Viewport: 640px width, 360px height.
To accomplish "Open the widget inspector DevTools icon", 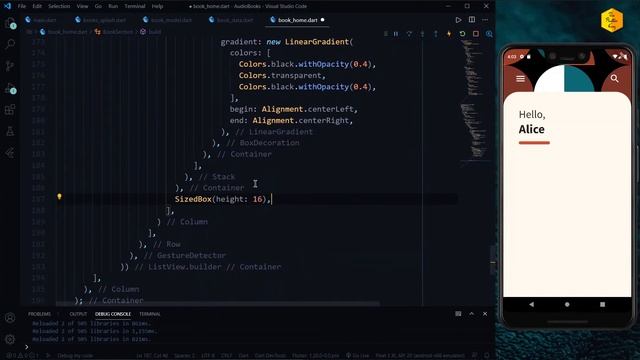I will click(x=489, y=34).
